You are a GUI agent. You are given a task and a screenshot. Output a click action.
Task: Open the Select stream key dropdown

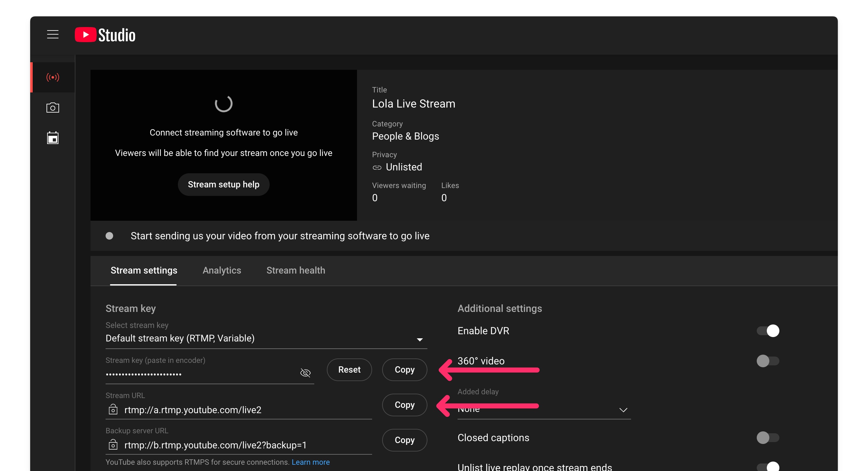(420, 340)
